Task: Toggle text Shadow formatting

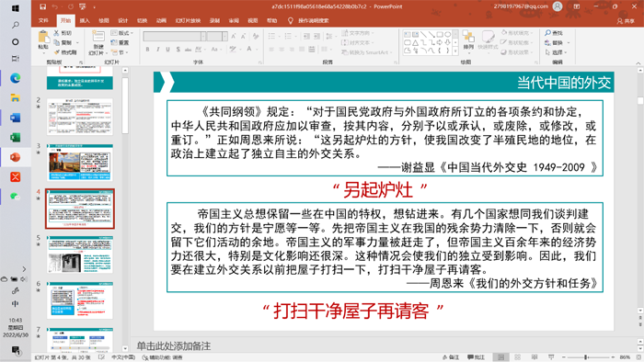Action: point(178,50)
